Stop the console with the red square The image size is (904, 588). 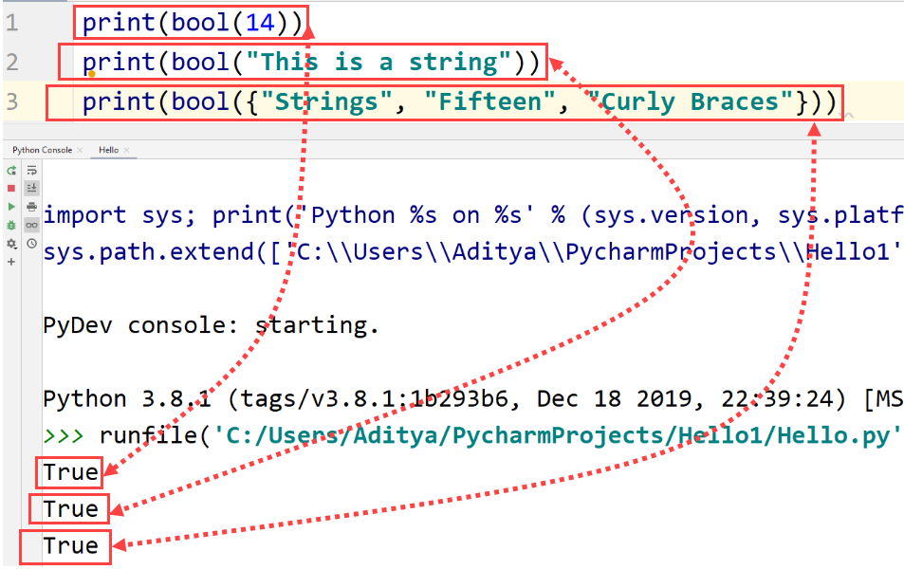point(11,189)
